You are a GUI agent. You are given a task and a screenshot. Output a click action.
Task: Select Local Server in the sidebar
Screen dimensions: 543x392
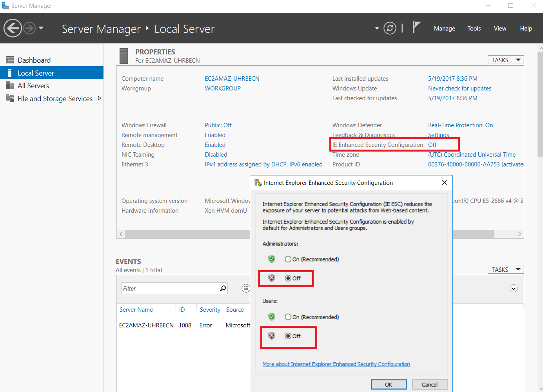[x=52, y=73]
